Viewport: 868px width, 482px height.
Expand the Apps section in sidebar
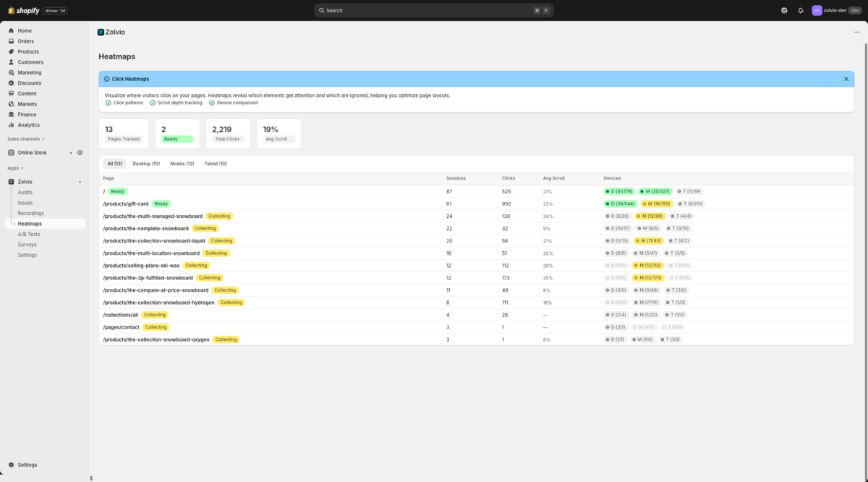tap(13, 167)
